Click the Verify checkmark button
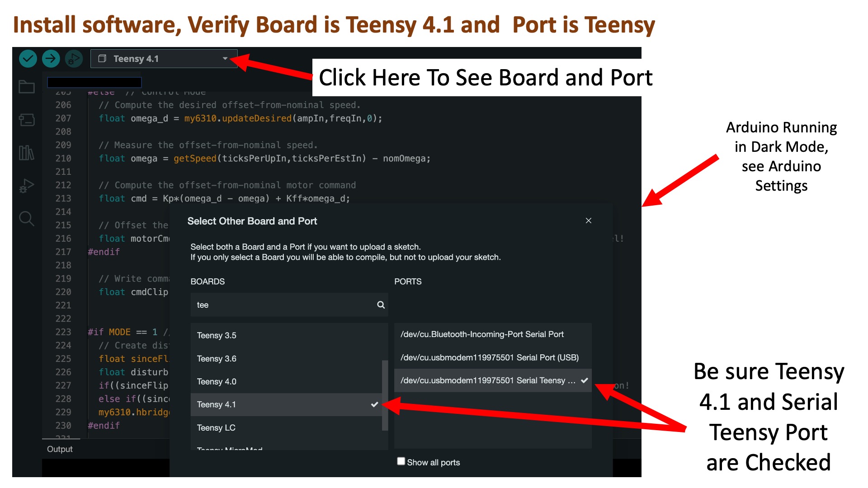This screenshot has height=488, width=868. (28, 59)
